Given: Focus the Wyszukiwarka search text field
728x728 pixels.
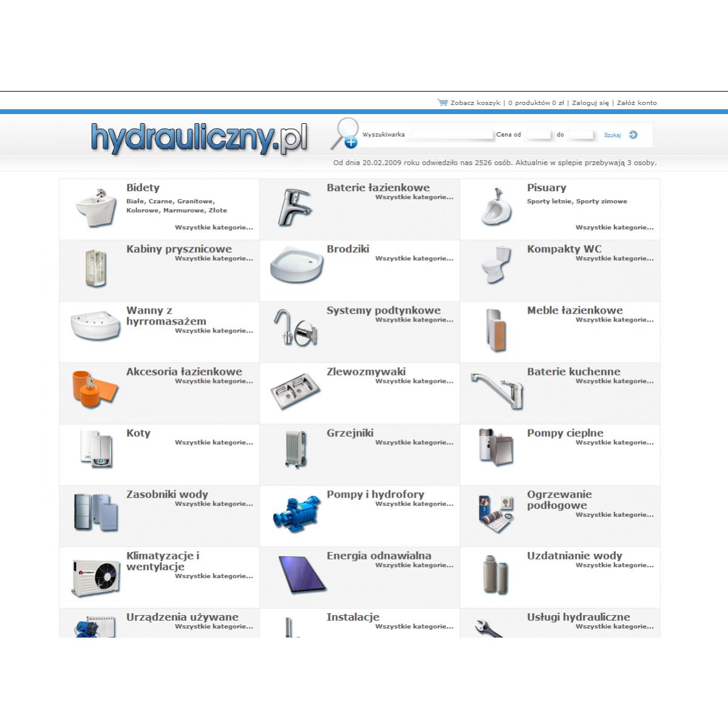Looking at the screenshot, I should pos(452,135).
